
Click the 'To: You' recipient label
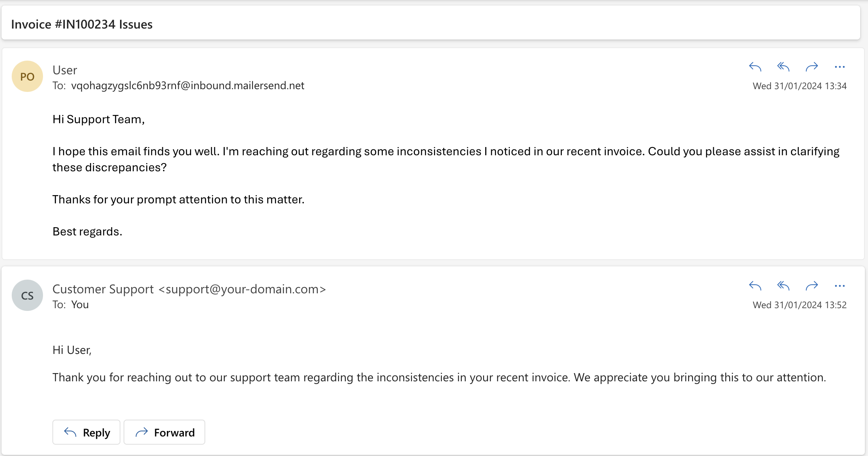(70, 304)
